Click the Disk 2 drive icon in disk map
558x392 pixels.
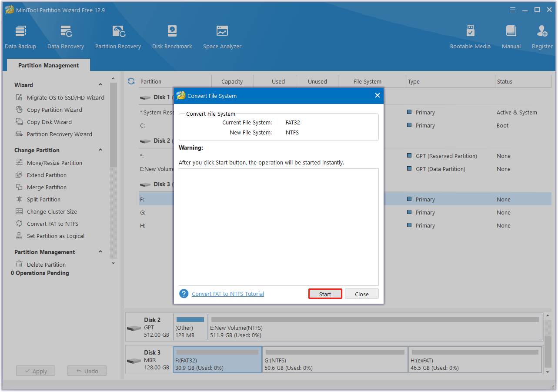[134, 328]
